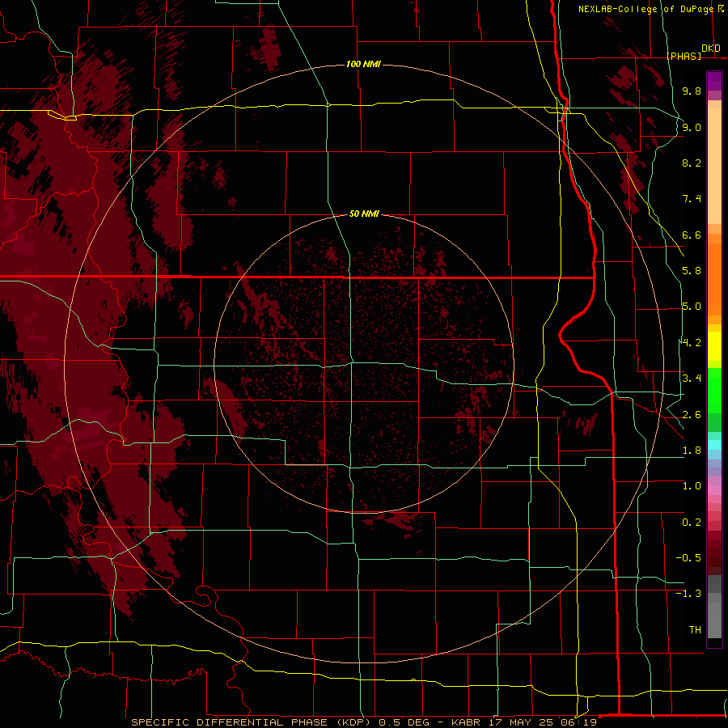728x728 pixels.
Task: Click the bright green segment of the color bar
Action: [x=714, y=391]
